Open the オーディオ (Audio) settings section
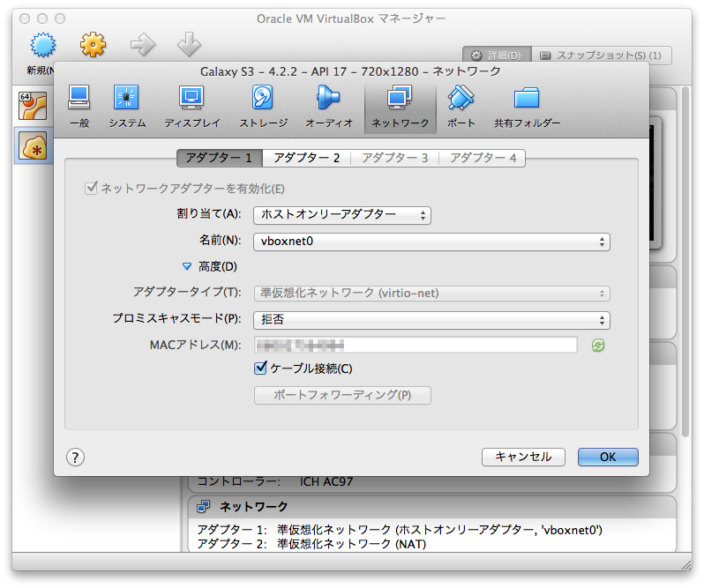The image size is (704, 588). coord(329,107)
